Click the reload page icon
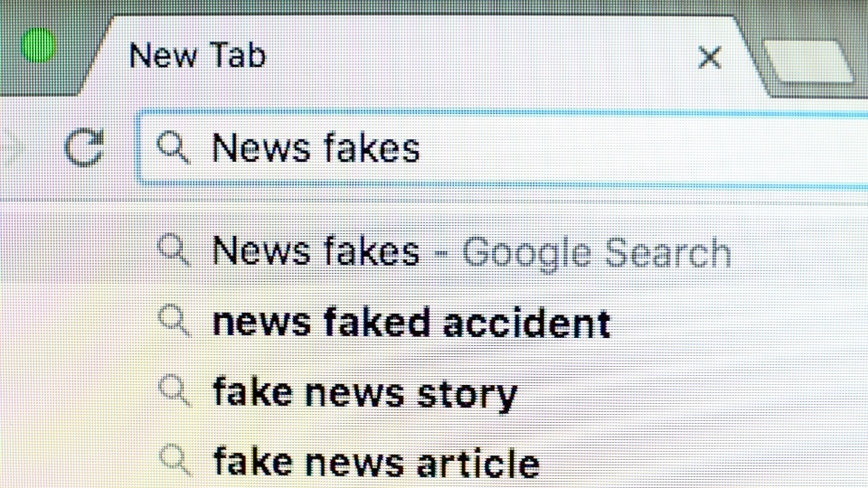868x488 pixels. coord(84,147)
